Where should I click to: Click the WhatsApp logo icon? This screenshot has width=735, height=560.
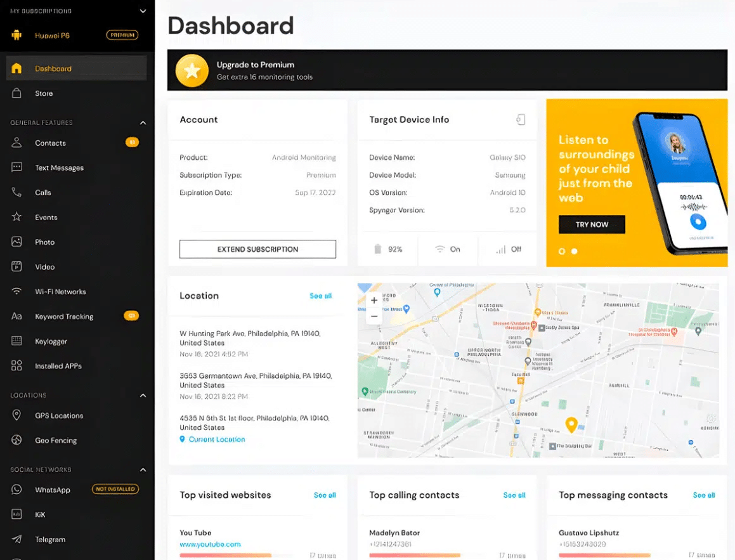click(16, 489)
